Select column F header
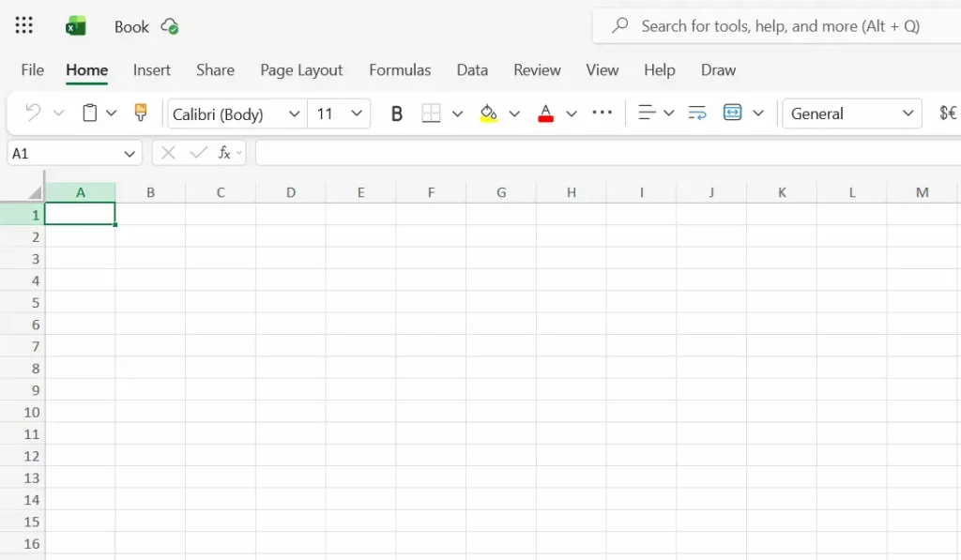The image size is (961, 560). coord(431,192)
